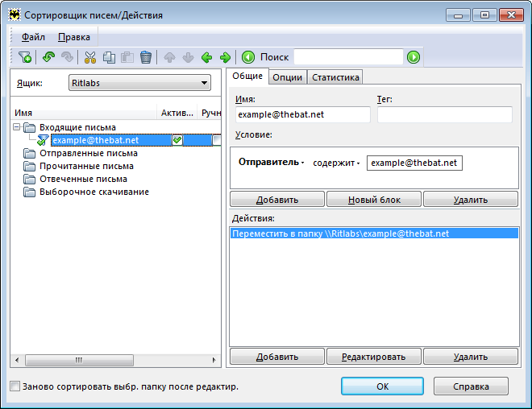Click the condition value field example@thebat.net

pos(414,163)
